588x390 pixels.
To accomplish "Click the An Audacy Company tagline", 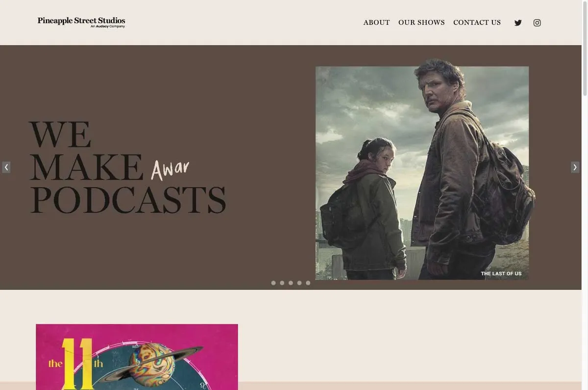I will (108, 26).
